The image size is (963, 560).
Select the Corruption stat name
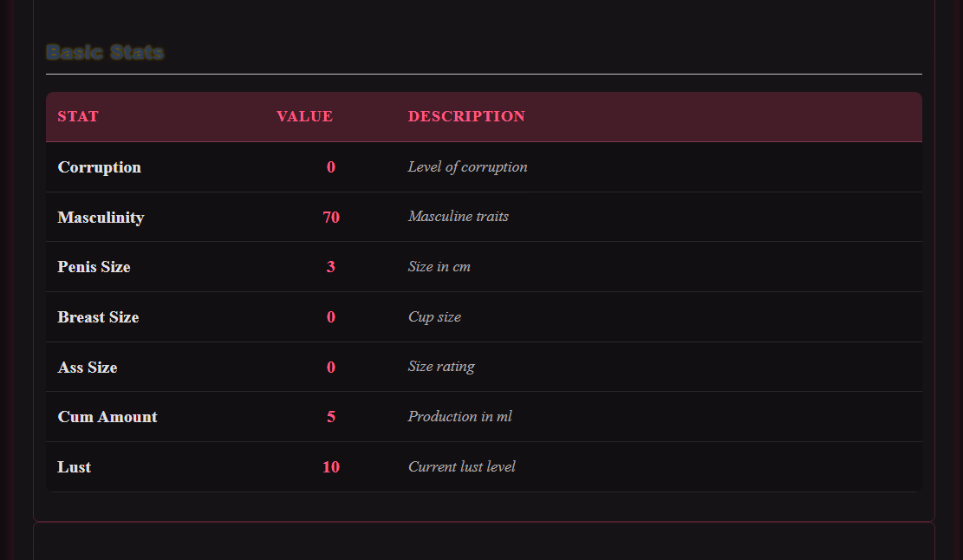pyautogui.click(x=99, y=167)
